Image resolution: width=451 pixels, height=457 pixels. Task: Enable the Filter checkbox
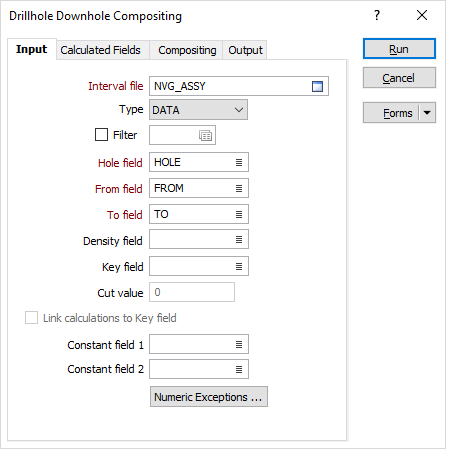101,135
